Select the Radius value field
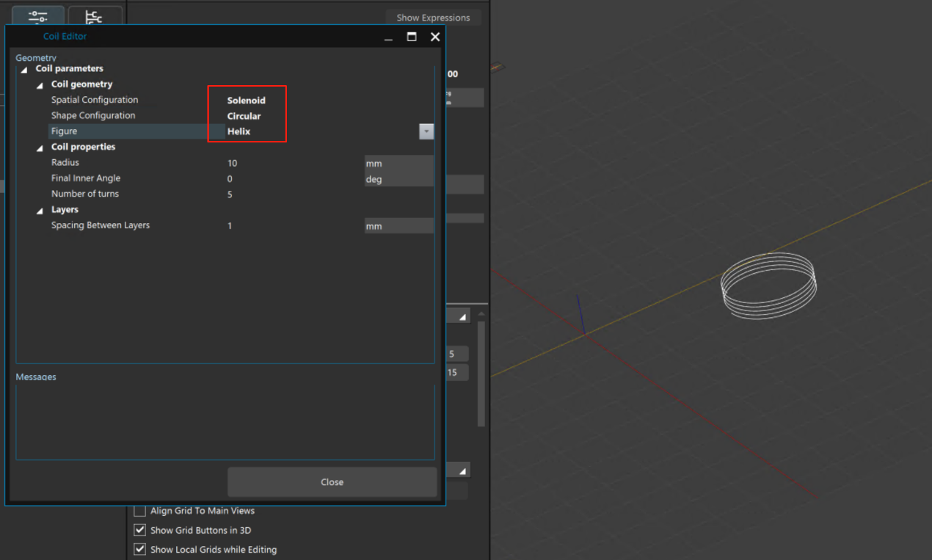The width and height of the screenshot is (932, 560). coord(294,163)
